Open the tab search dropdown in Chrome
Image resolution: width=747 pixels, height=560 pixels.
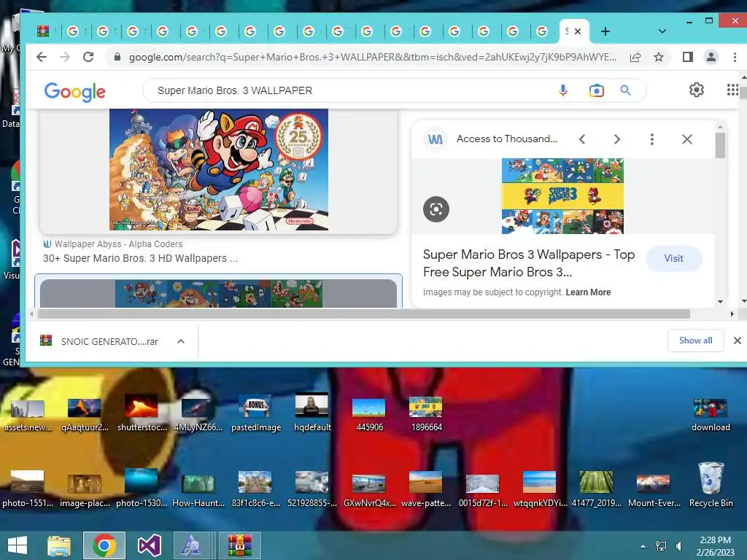click(x=662, y=31)
